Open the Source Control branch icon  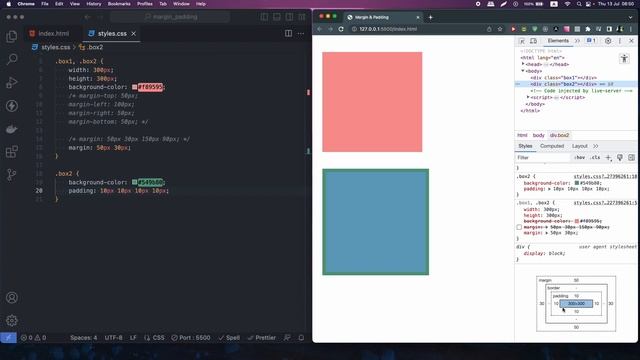pyautogui.click(x=12, y=175)
